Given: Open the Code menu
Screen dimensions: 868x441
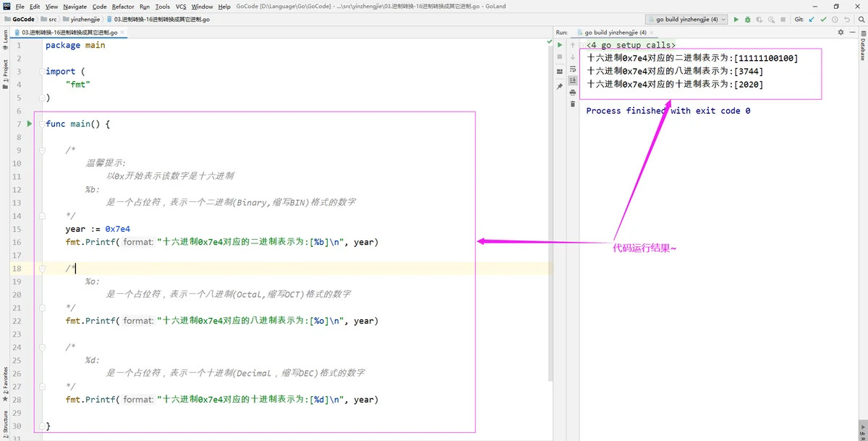Looking at the screenshot, I should click(x=100, y=7).
